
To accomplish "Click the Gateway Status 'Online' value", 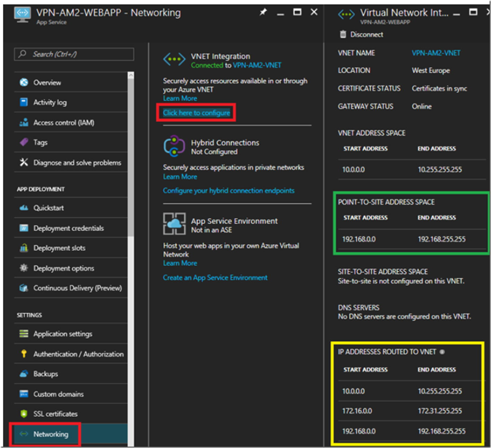I will coord(422,106).
